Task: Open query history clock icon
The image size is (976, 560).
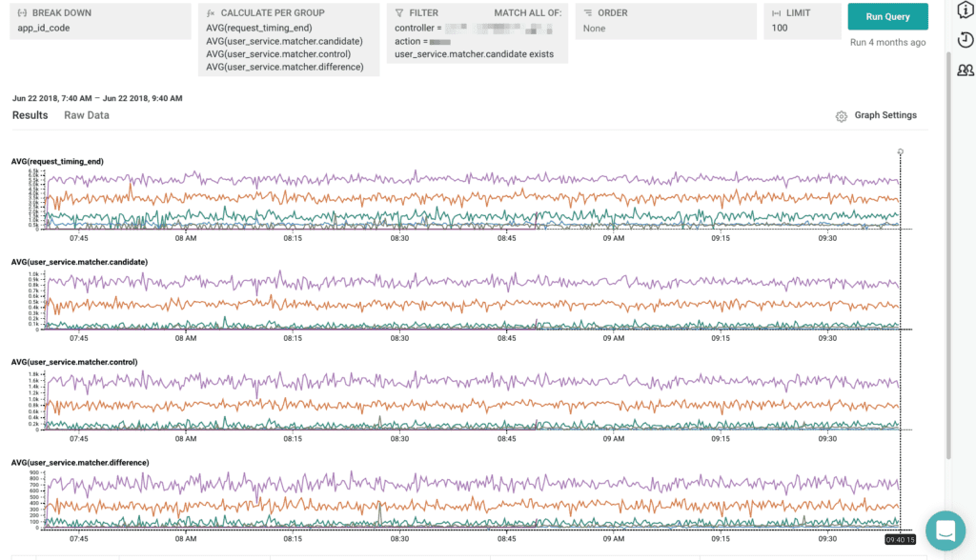Action: [965, 40]
